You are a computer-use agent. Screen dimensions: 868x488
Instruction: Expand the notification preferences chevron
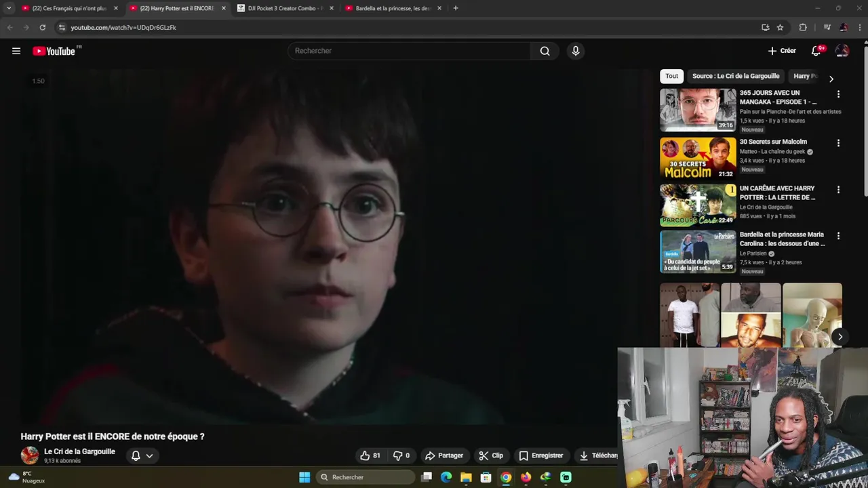[149, 455]
